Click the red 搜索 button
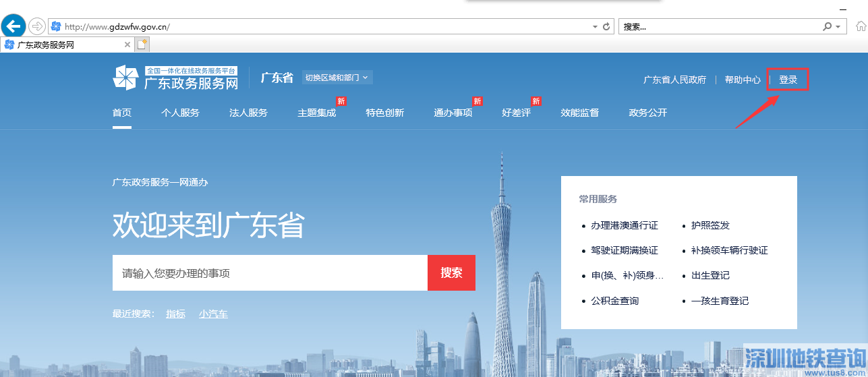Image resolution: width=868 pixels, height=377 pixels. (451, 273)
